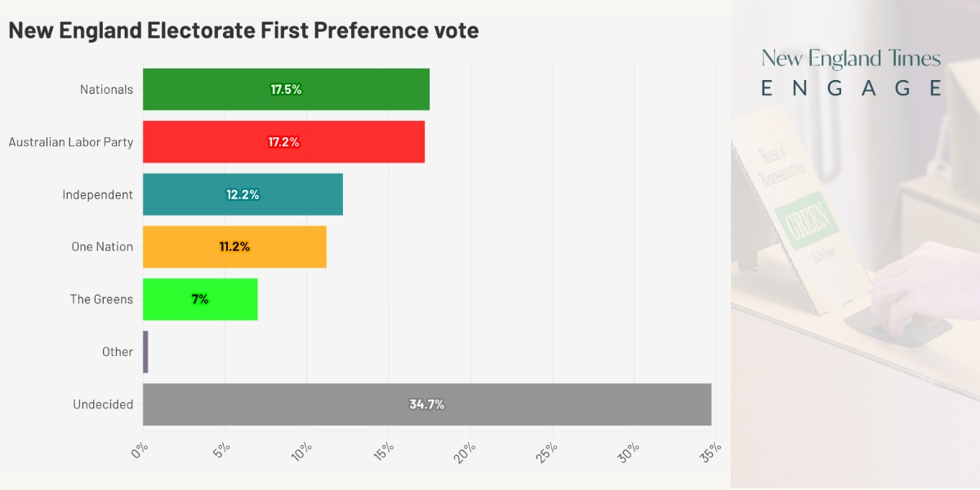The image size is (980, 490).
Task: Click the 0% tick on x-axis
Action: point(140,448)
